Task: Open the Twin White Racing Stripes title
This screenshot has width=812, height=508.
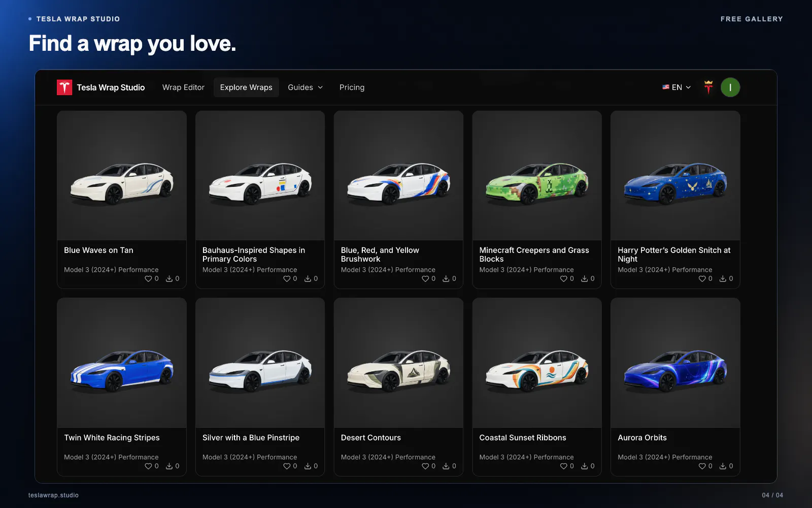Action: [112, 438]
